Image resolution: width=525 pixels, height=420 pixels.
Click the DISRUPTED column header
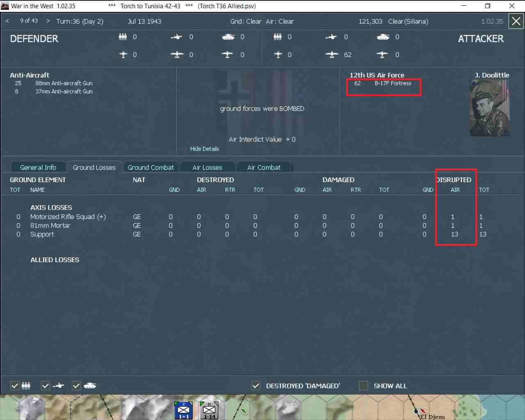[x=454, y=180]
